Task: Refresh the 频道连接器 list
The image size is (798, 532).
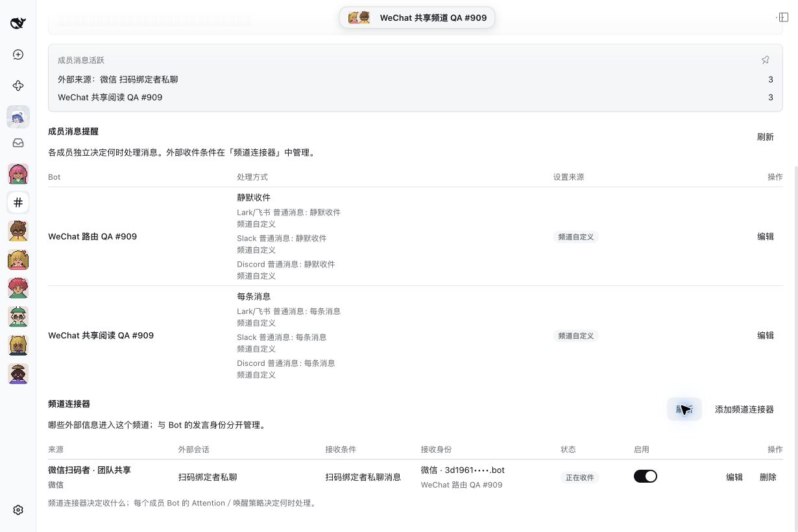Action: pyautogui.click(x=684, y=409)
